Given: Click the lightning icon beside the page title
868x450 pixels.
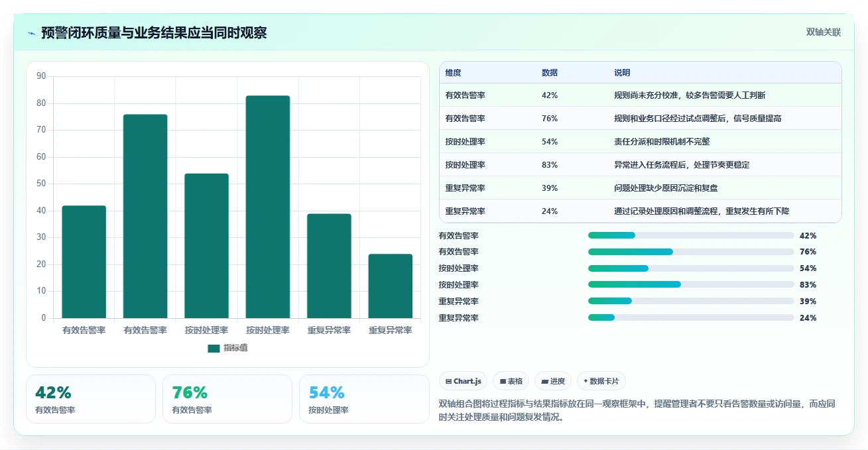Looking at the screenshot, I should point(31,33).
